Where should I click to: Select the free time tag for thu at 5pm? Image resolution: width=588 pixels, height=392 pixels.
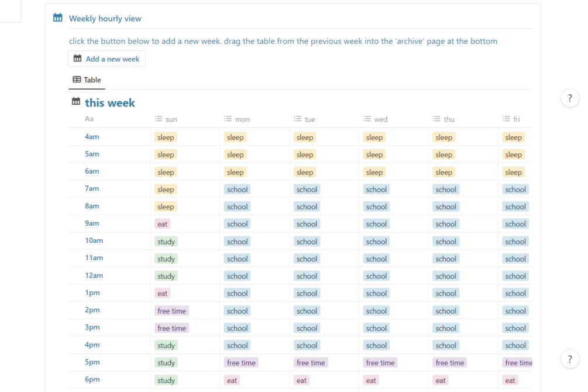[x=450, y=363]
